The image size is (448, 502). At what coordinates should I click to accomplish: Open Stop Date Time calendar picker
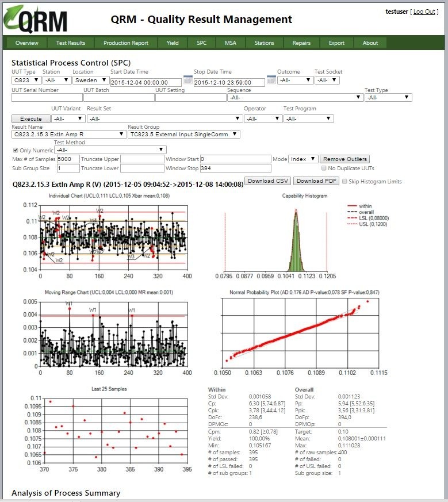click(x=271, y=79)
